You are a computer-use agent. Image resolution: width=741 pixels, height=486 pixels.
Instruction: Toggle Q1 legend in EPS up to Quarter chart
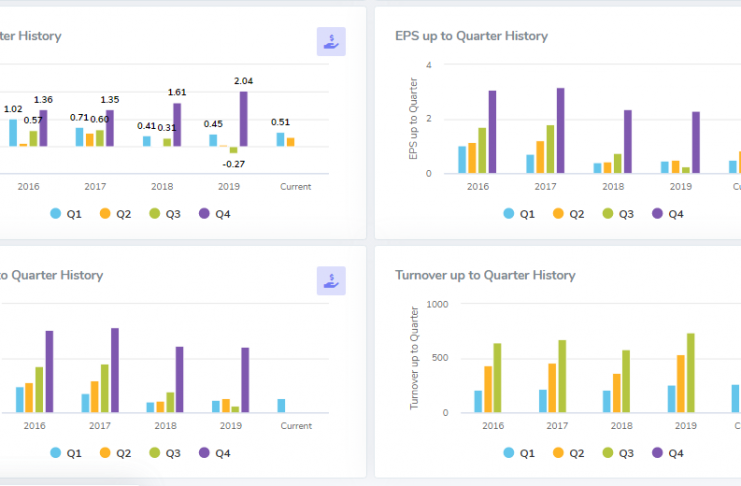point(517,214)
